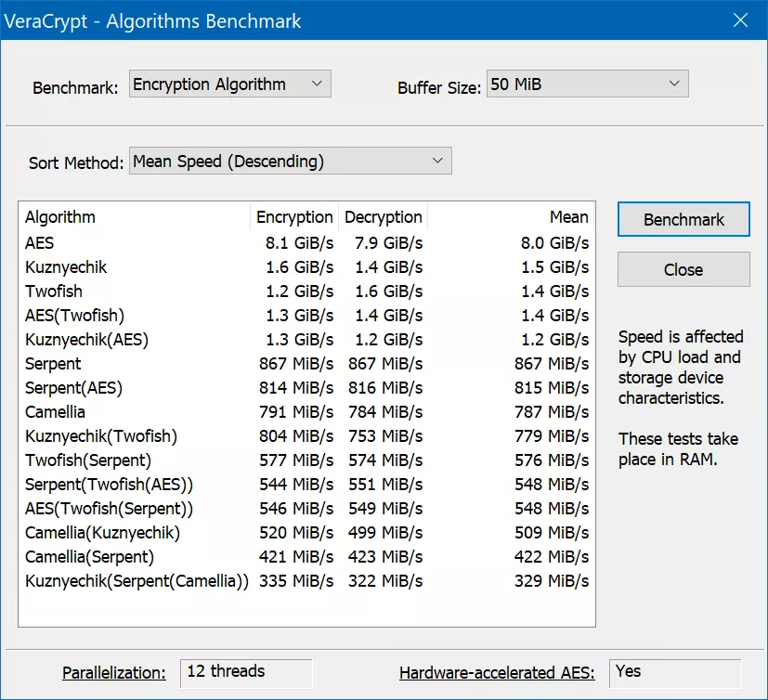Select the AES(Twofish) row

point(306,316)
